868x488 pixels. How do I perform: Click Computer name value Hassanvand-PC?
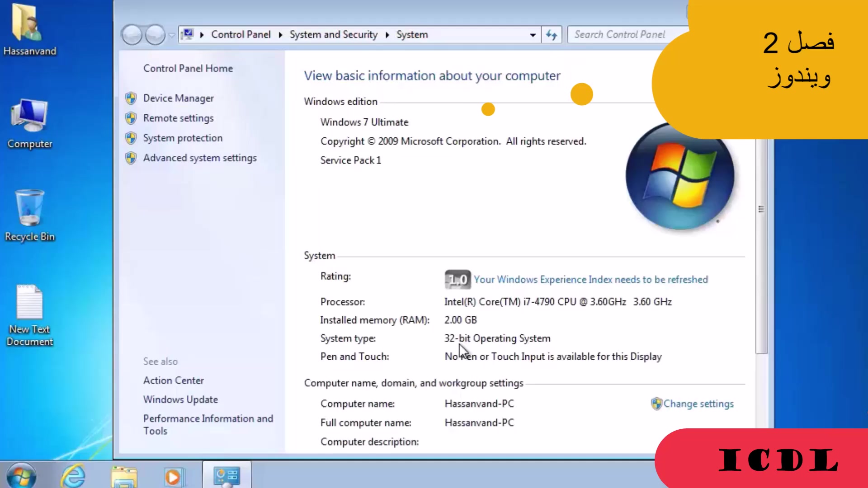click(479, 404)
